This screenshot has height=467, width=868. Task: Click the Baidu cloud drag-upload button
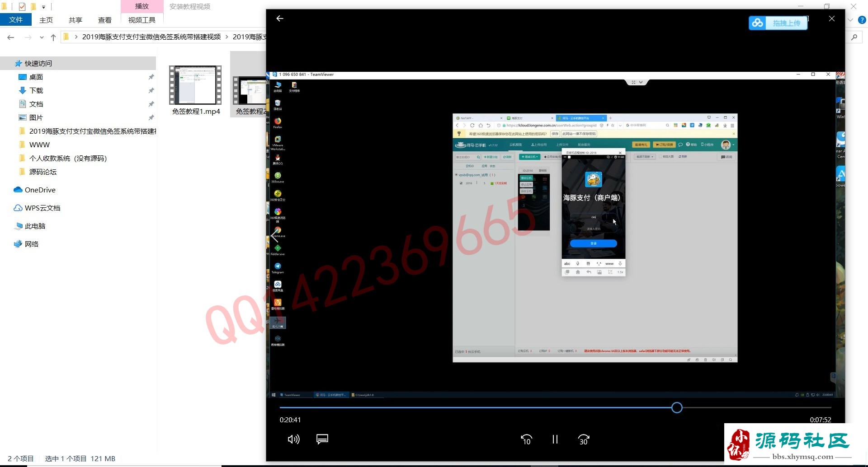[x=778, y=23]
